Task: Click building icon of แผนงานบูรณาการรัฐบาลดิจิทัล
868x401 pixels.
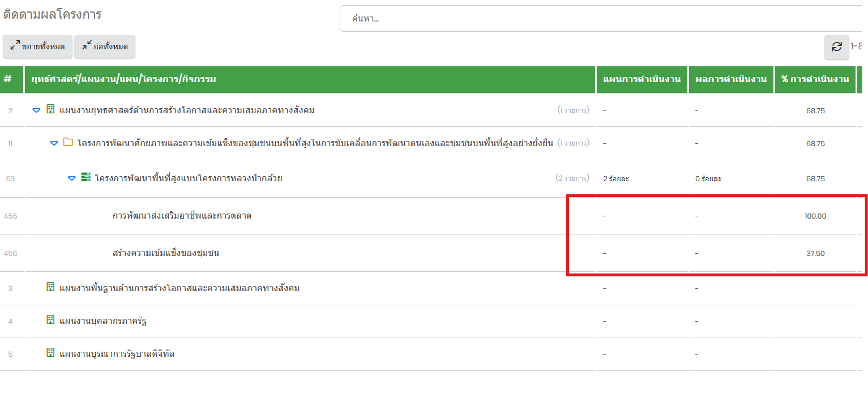Action: point(50,353)
